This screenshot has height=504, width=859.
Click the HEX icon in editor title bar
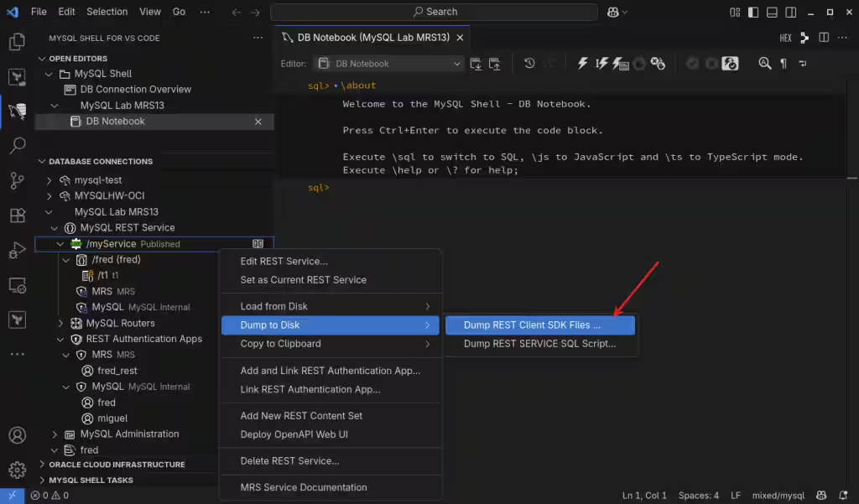pyautogui.click(x=785, y=38)
